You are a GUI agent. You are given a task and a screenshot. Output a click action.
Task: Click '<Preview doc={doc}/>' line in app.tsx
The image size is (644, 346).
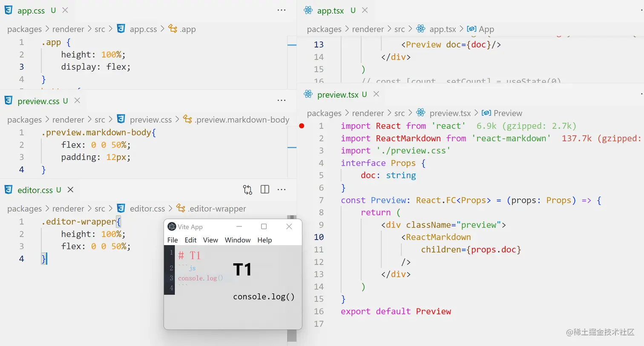point(451,45)
